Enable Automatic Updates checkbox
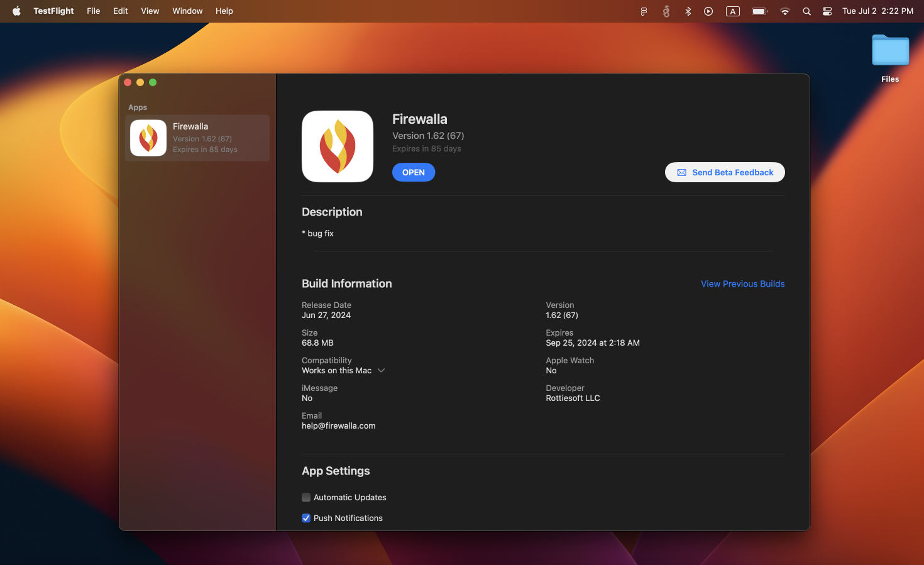924x565 pixels. [x=306, y=497]
